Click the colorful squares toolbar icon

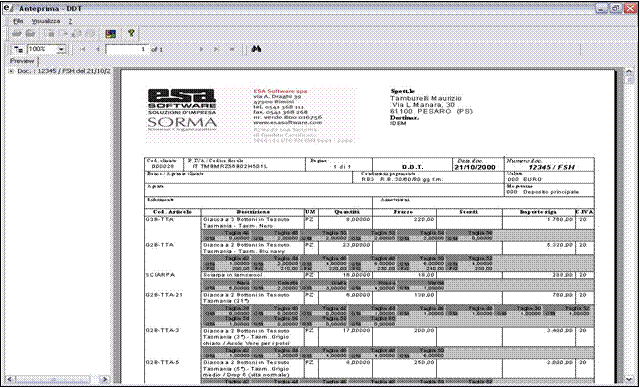[x=111, y=34]
